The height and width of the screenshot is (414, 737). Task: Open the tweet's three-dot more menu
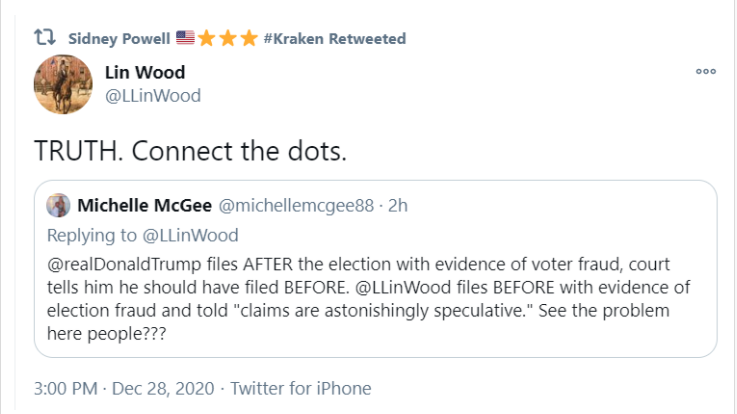tap(706, 72)
